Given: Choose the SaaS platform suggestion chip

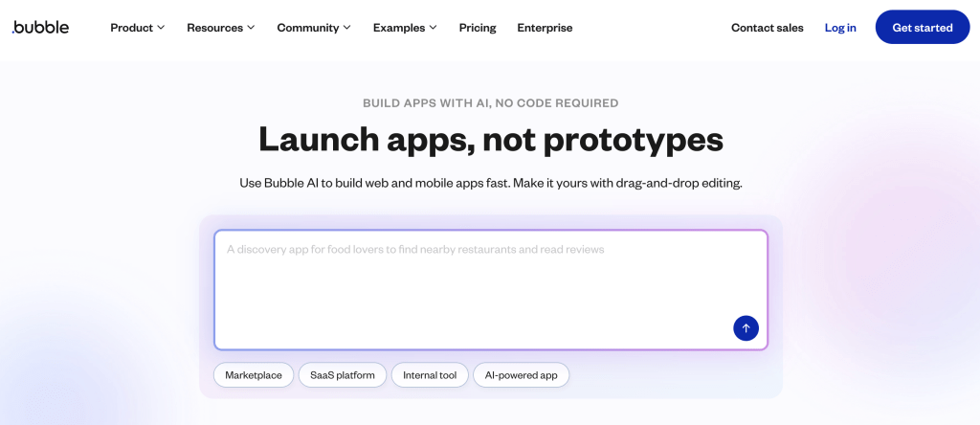Looking at the screenshot, I should pyautogui.click(x=343, y=375).
